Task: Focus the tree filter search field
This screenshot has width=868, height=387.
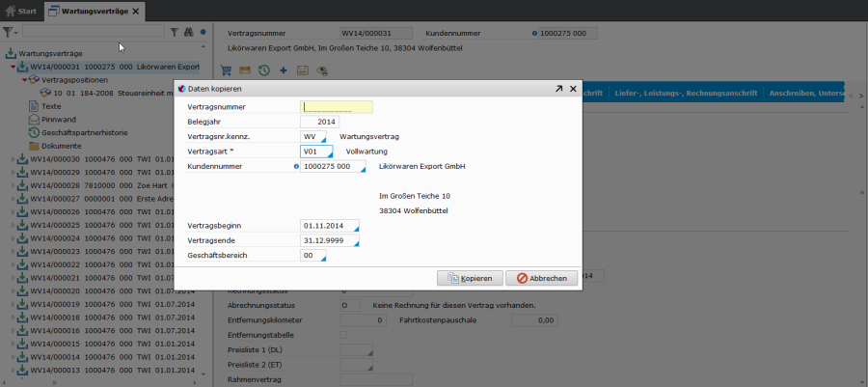Action: tap(94, 31)
